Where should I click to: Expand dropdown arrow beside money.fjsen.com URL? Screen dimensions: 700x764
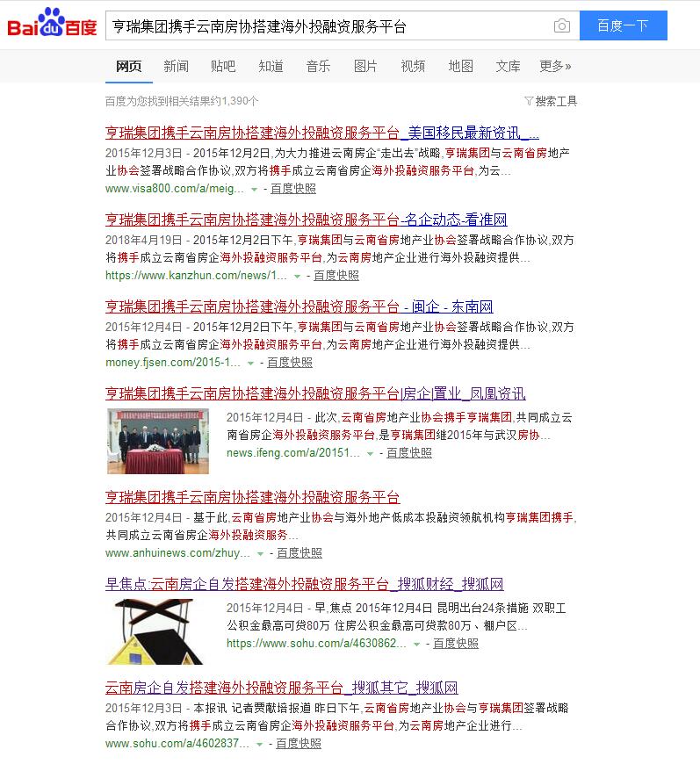250,363
